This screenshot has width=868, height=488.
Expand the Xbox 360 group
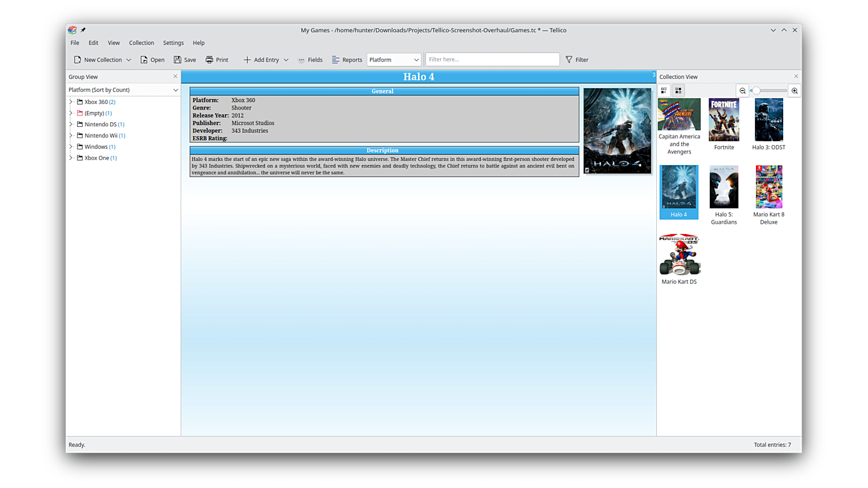click(71, 102)
